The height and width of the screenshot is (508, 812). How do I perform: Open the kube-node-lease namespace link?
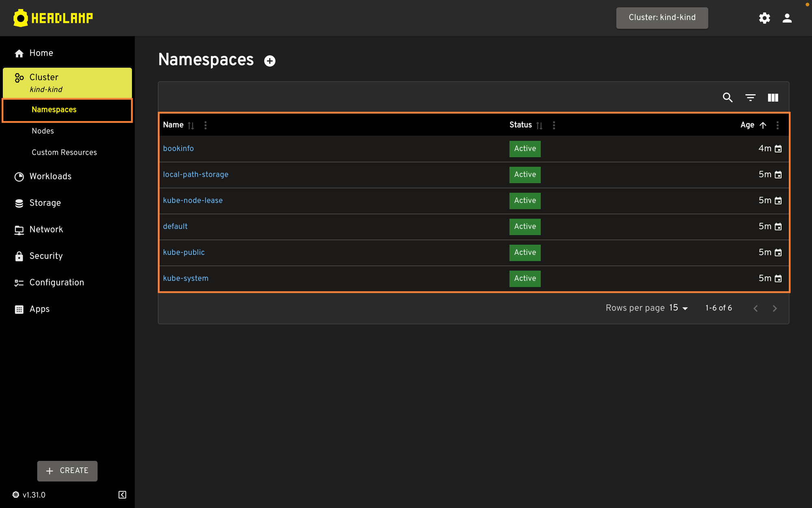click(193, 200)
